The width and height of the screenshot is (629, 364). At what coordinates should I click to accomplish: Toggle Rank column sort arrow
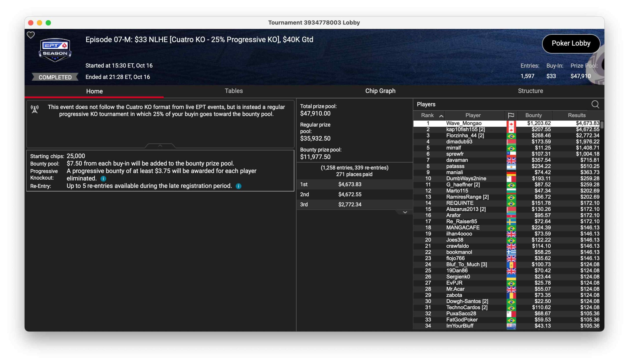pos(441,116)
